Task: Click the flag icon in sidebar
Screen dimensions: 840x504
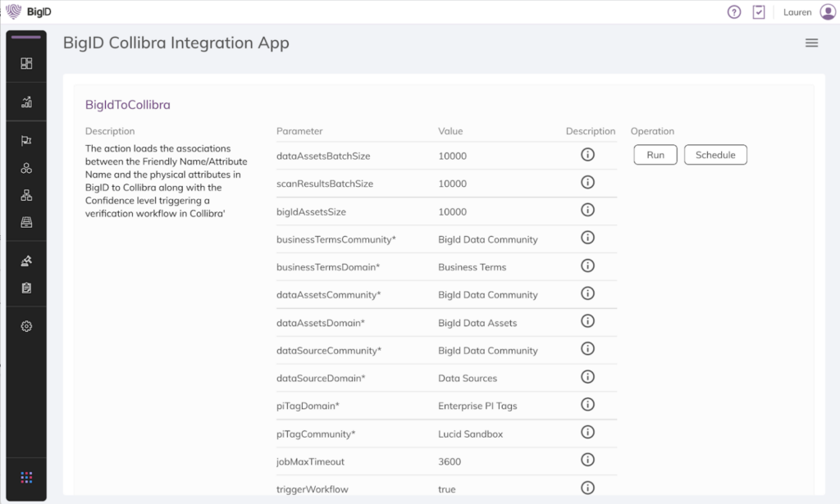Action: tap(26, 141)
